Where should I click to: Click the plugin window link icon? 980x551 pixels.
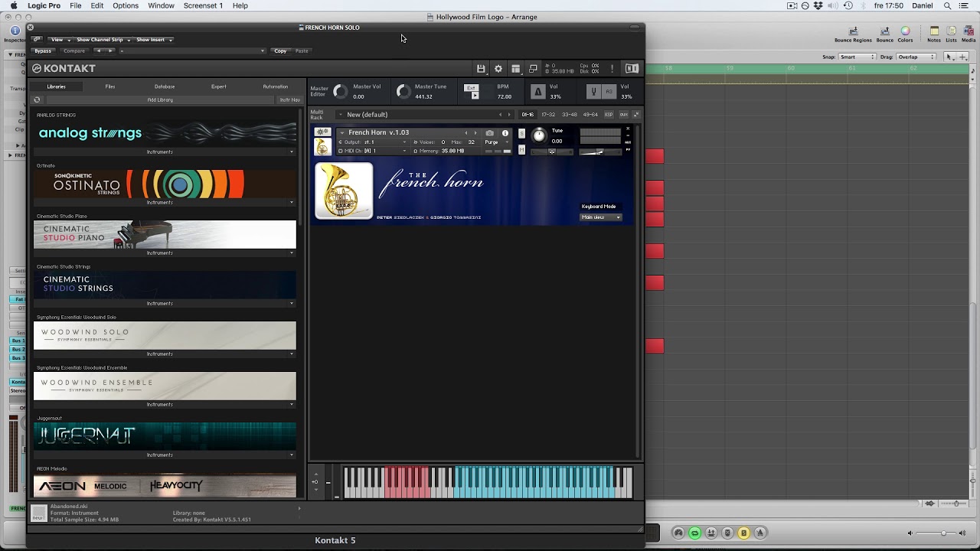point(37,40)
